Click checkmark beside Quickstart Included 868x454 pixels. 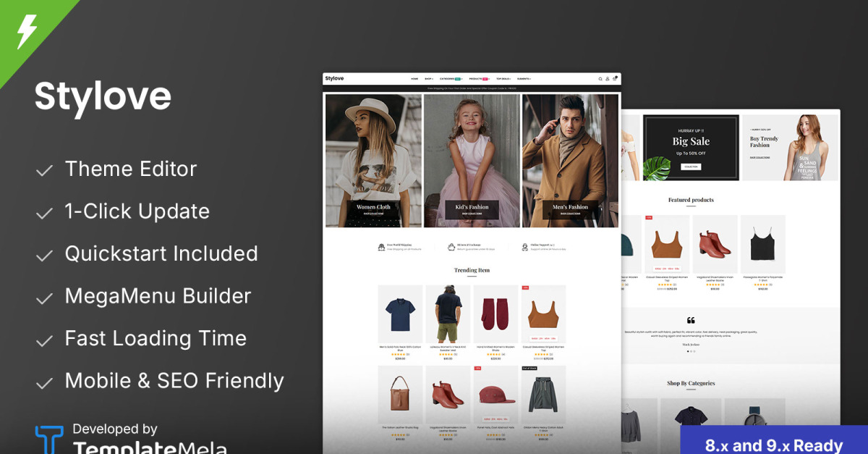coord(45,256)
